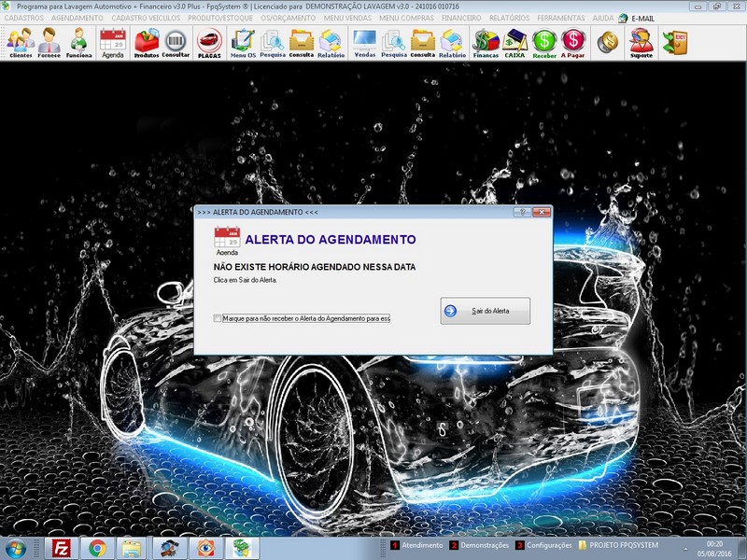The height and width of the screenshot is (560, 747).
Task: Click the Pesquisa icon next to Vendas
Action: [394, 43]
